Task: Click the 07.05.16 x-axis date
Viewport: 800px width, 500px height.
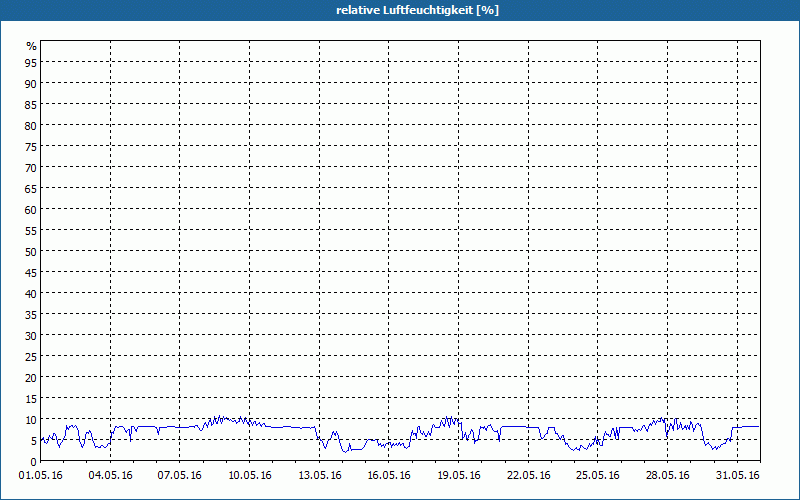Action: point(180,475)
